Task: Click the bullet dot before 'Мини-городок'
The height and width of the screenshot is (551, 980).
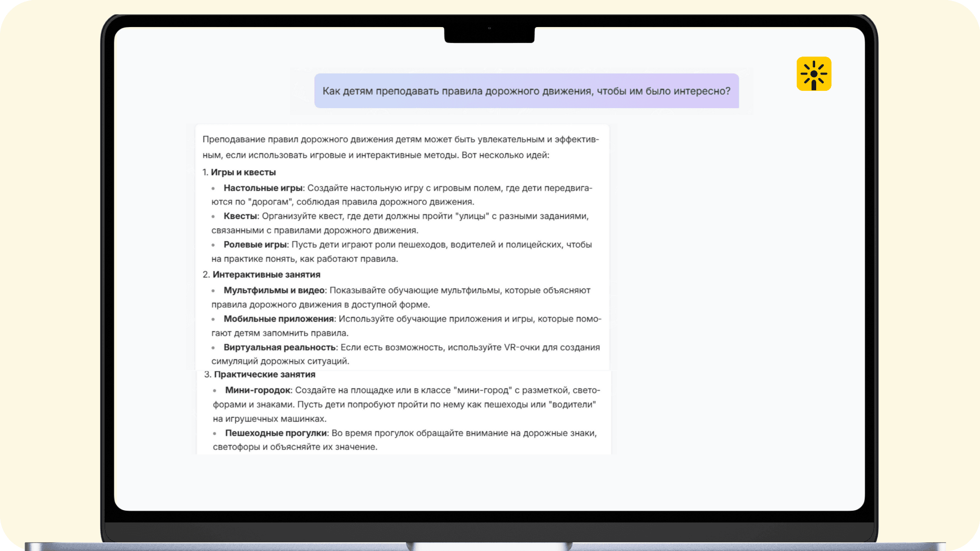Action: (x=215, y=390)
